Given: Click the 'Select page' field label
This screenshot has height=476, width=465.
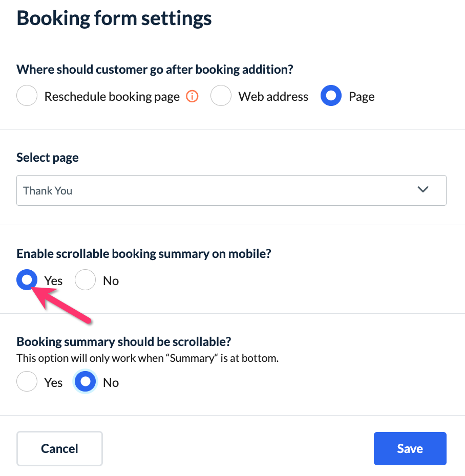Looking at the screenshot, I should pos(48,158).
